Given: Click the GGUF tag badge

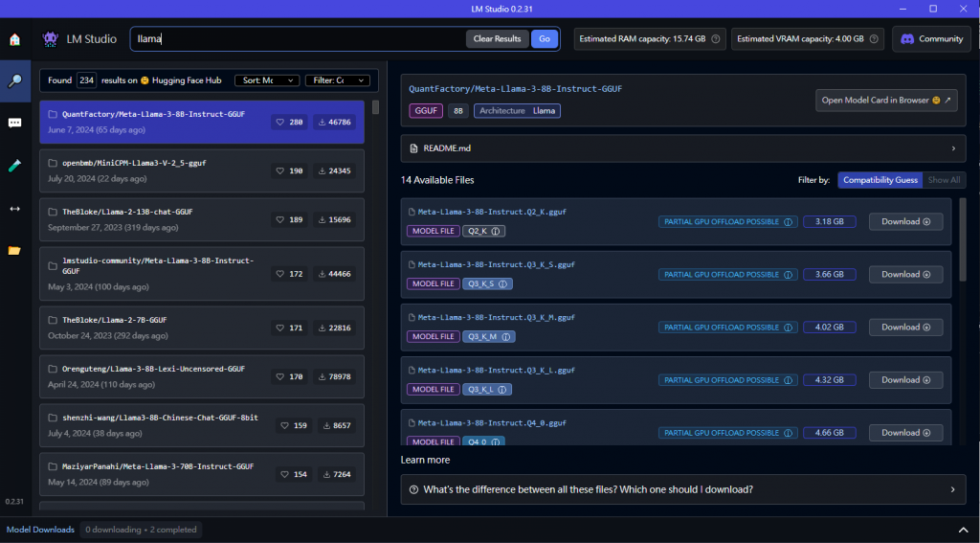Looking at the screenshot, I should [x=426, y=111].
